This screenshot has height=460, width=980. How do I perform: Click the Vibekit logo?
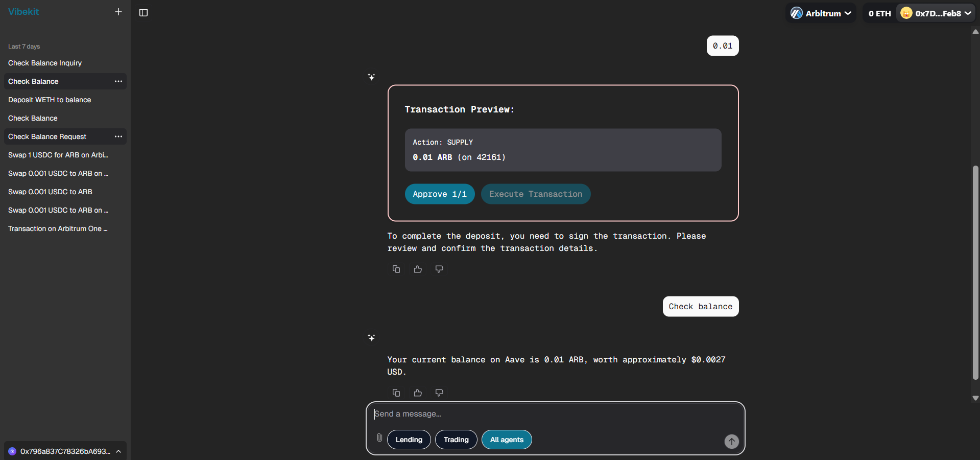point(23,12)
